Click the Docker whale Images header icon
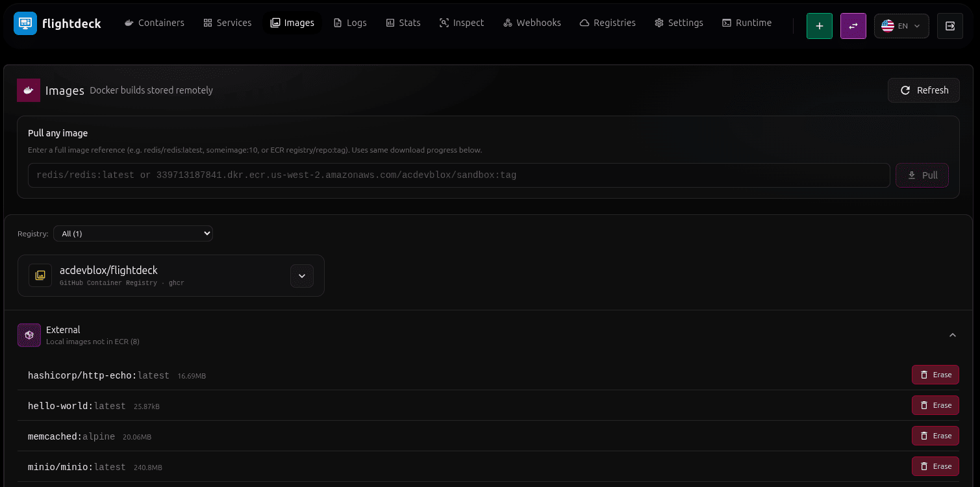 point(29,90)
